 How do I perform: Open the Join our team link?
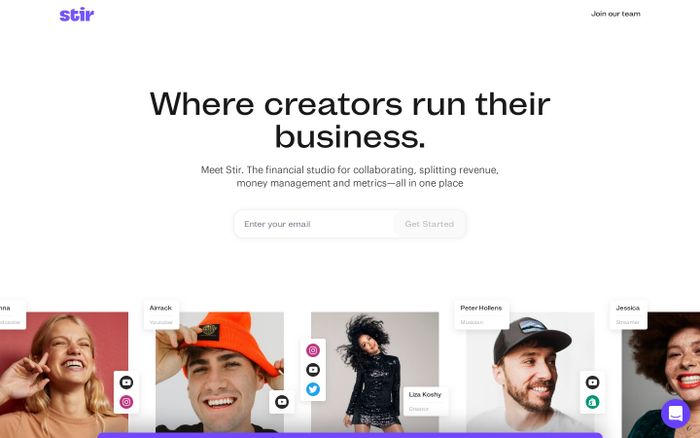click(x=616, y=14)
